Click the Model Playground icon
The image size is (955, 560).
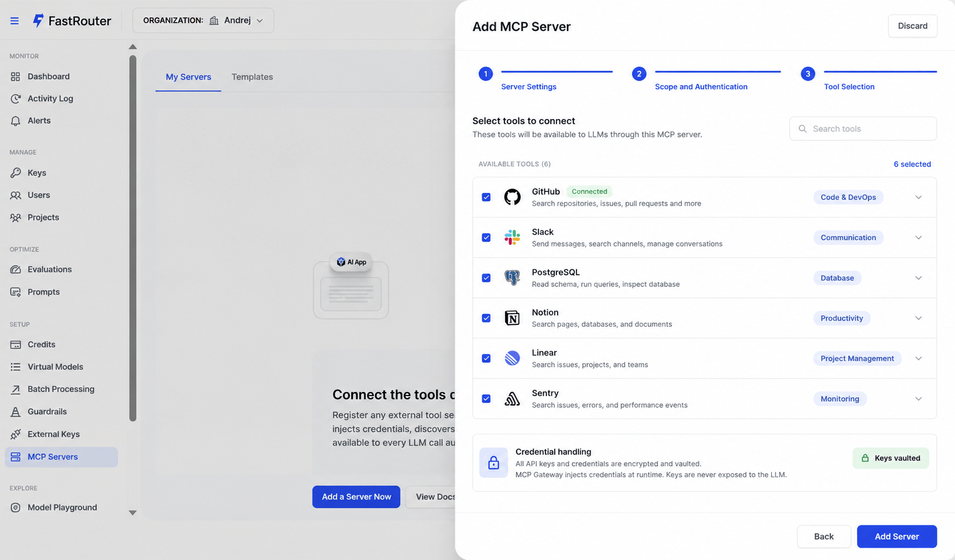click(x=16, y=508)
